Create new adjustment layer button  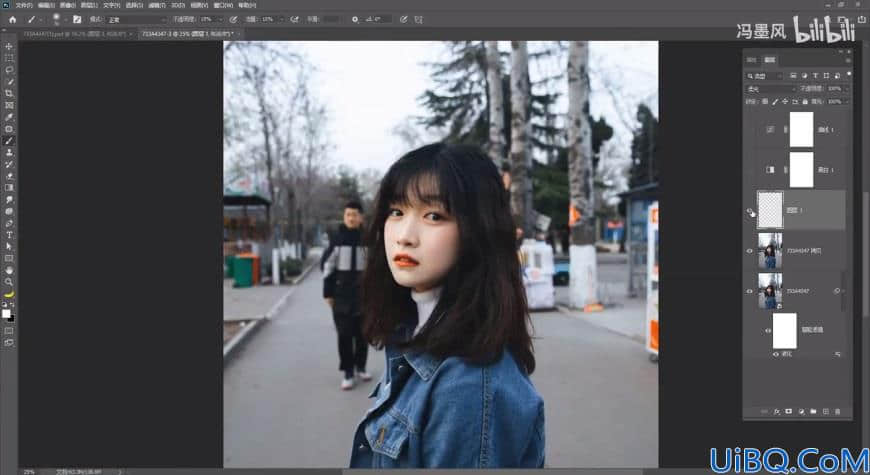[801, 412]
